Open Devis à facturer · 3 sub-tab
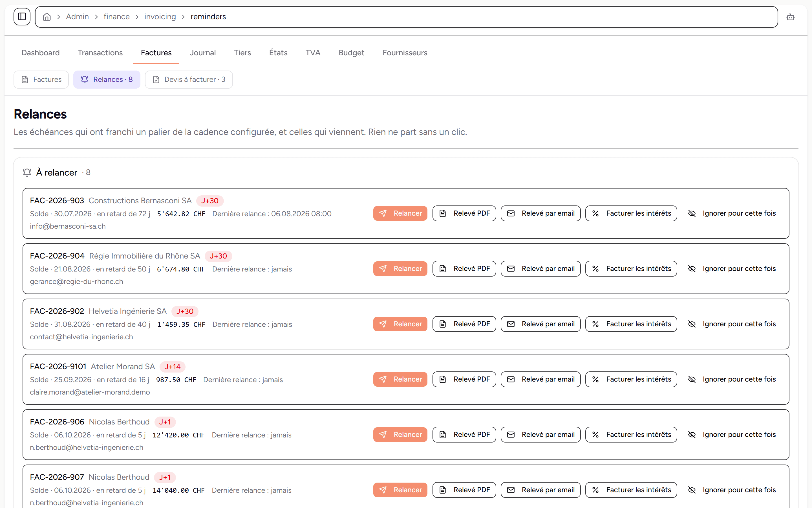The image size is (812, 508). pos(189,80)
